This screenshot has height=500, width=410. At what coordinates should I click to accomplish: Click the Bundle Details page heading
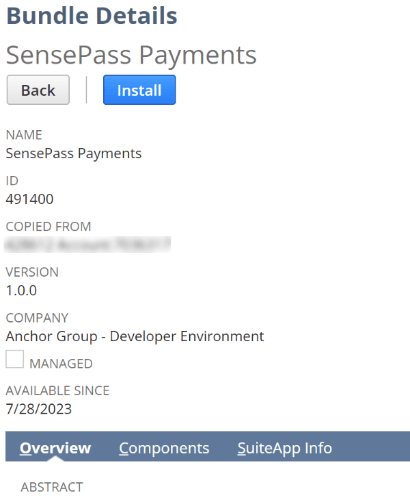[92, 16]
